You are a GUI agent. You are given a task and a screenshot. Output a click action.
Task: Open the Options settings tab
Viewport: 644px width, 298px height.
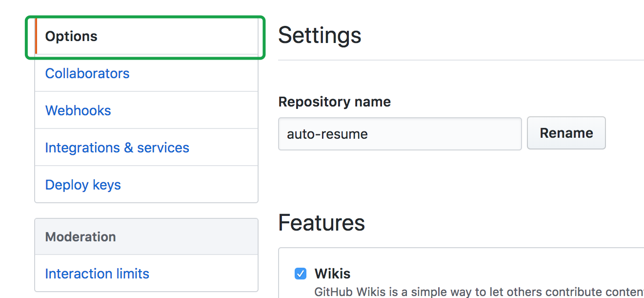pyautogui.click(x=71, y=37)
